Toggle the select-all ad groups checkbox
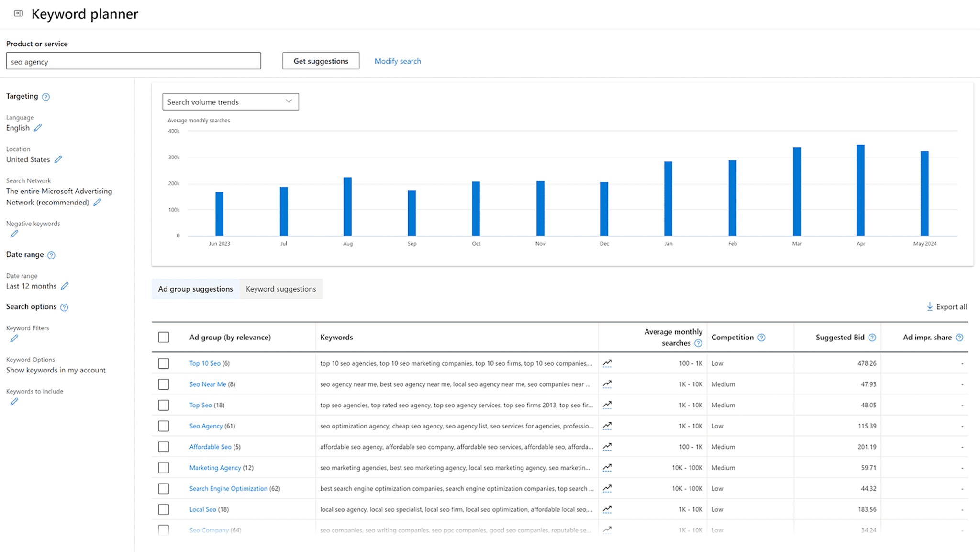Screen dimensions: 980x552 [164, 337]
